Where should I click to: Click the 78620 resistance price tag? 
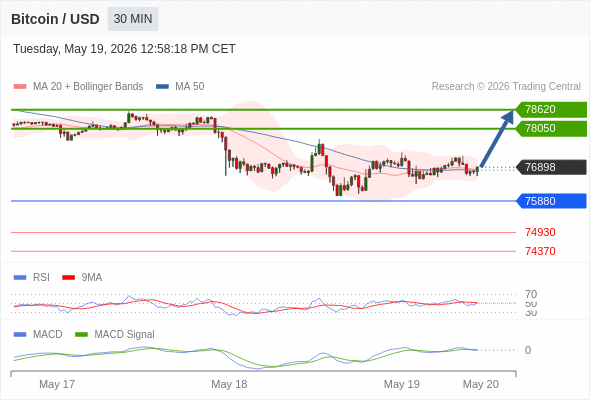point(551,109)
